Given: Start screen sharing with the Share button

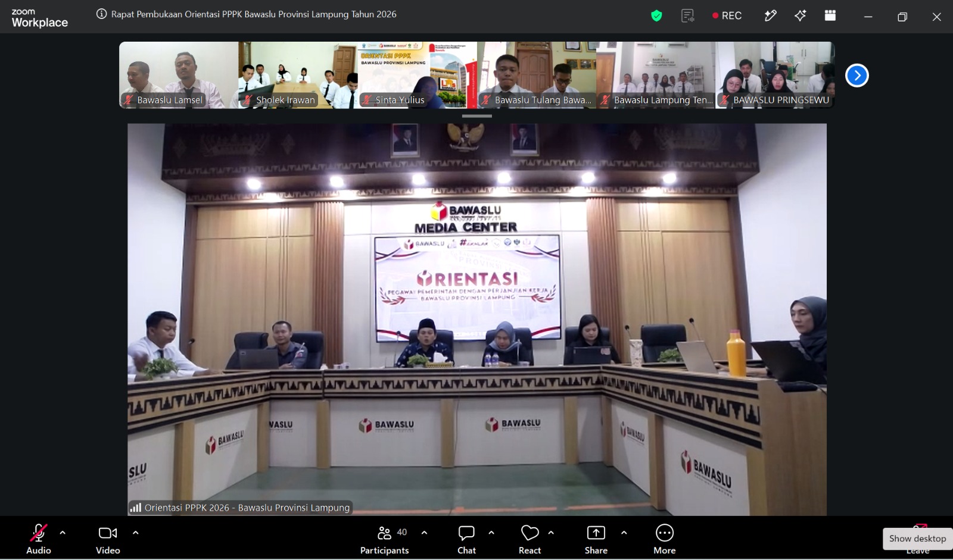Looking at the screenshot, I should click(596, 539).
